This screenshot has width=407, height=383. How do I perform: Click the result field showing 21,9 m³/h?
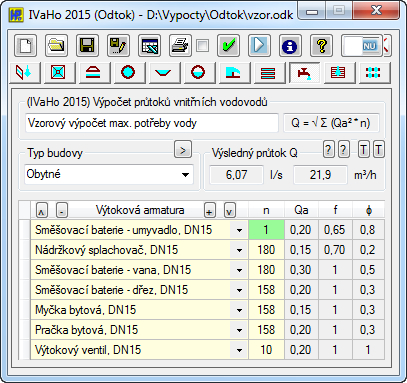point(320,175)
